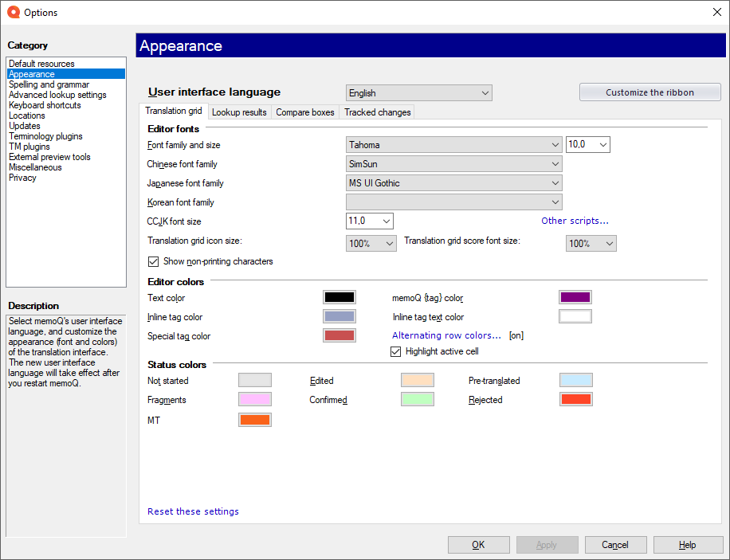Click the [on] alternating row status text
The width and height of the screenshot is (730, 560).
pyautogui.click(x=516, y=335)
